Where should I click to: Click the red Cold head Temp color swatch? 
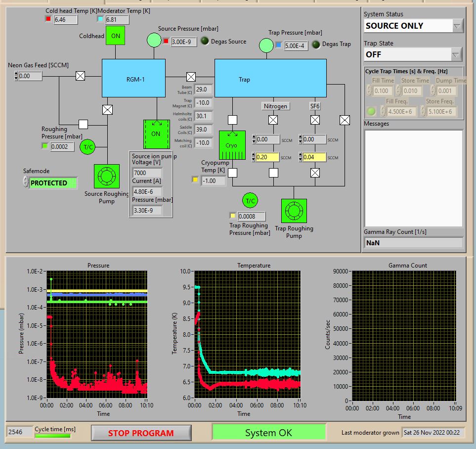(48, 19)
